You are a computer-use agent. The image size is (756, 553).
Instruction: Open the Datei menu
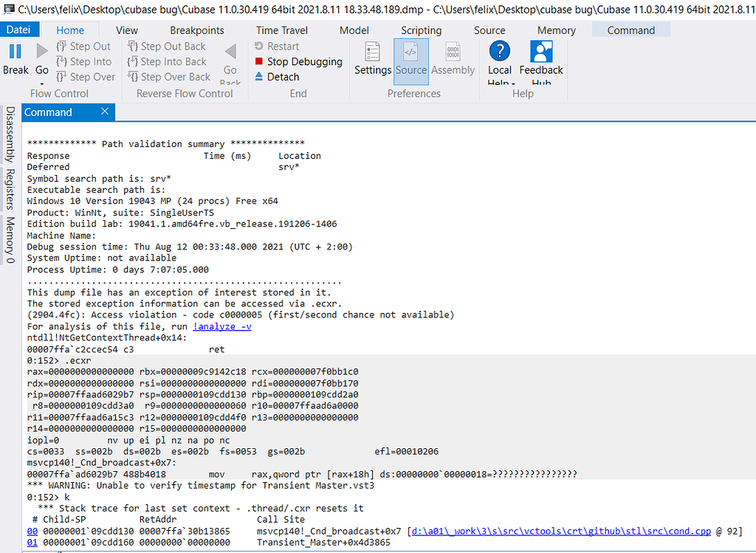point(19,29)
